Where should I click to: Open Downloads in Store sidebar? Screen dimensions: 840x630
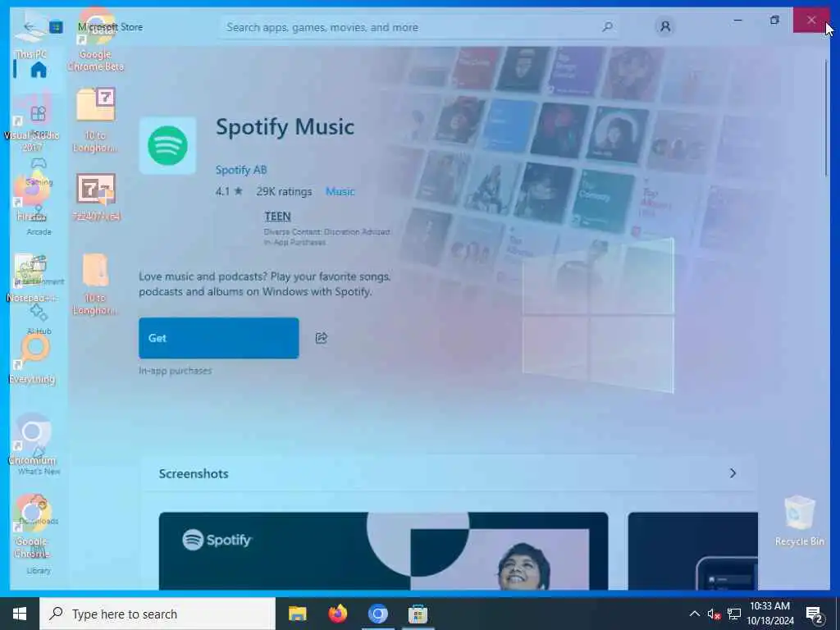tap(38, 510)
